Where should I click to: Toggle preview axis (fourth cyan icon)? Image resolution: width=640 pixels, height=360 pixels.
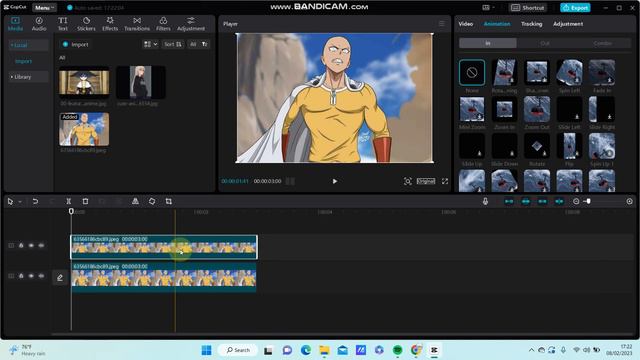pos(559,201)
